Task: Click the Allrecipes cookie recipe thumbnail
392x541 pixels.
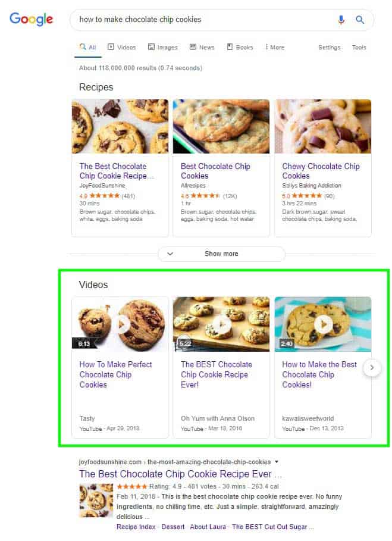Action: pos(221,126)
